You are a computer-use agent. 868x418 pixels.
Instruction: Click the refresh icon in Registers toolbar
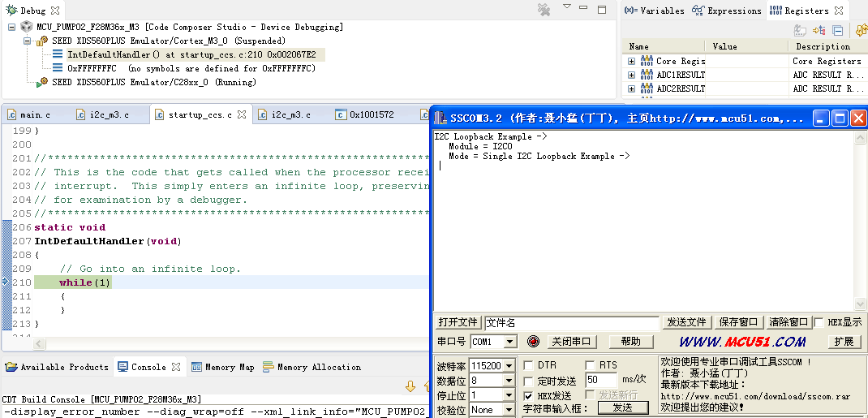pos(862,31)
